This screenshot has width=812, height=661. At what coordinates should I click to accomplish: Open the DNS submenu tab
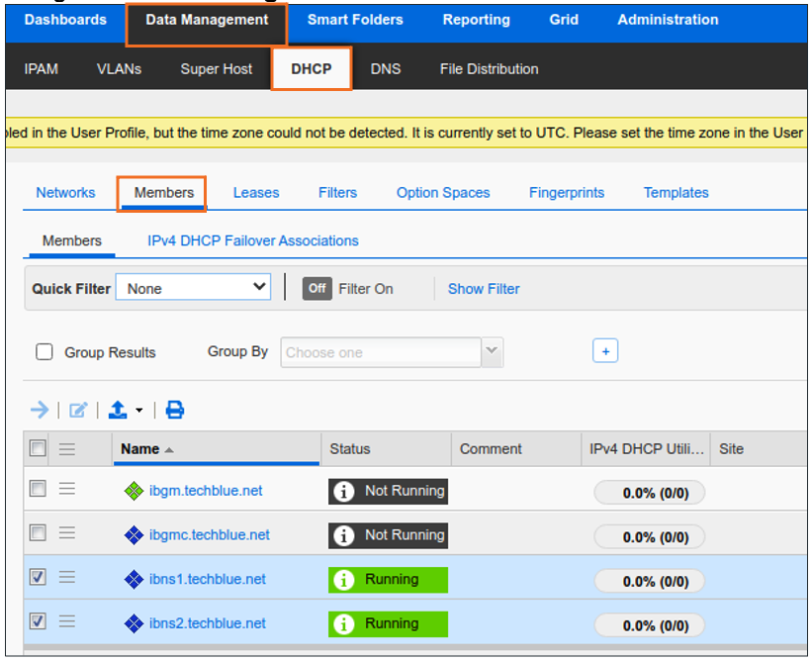[x=386, y=69]
